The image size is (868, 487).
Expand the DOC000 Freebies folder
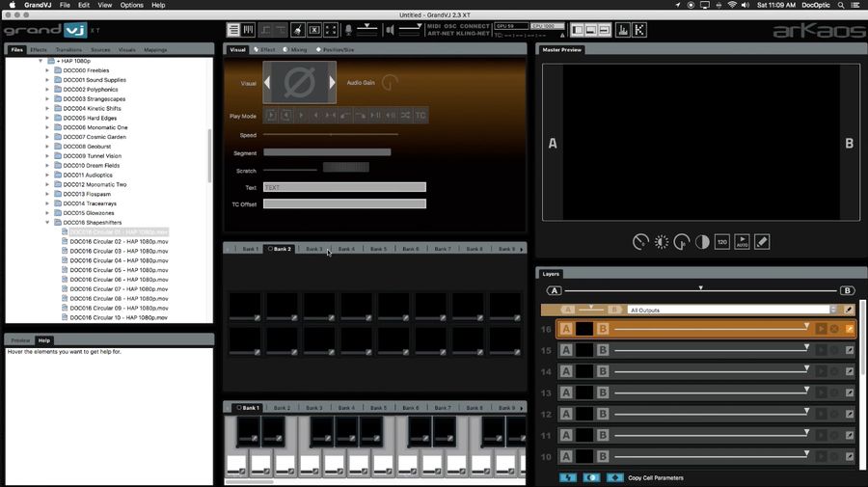pos(47,70)
